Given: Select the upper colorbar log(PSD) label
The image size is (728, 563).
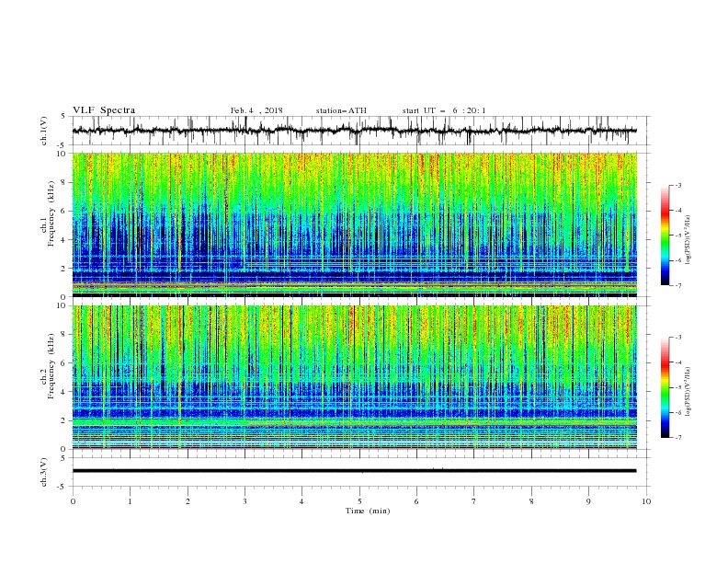Looking at the screenshot, I should click(688, 240).
